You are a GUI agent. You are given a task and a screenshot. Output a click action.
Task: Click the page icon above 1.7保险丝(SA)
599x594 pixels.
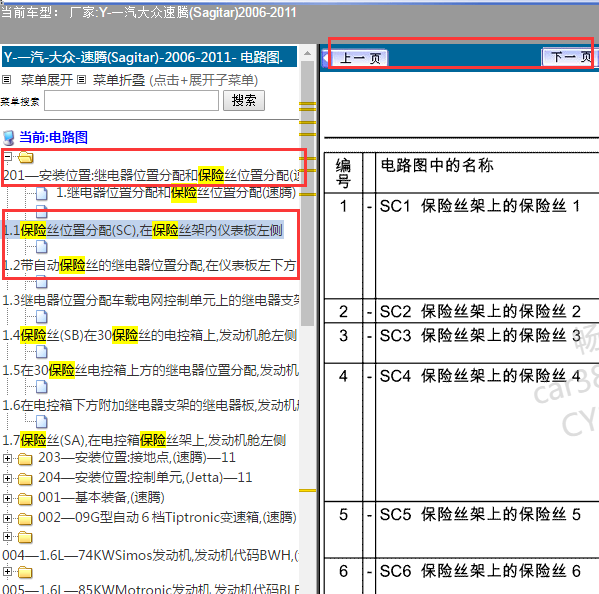pos(42,422)
